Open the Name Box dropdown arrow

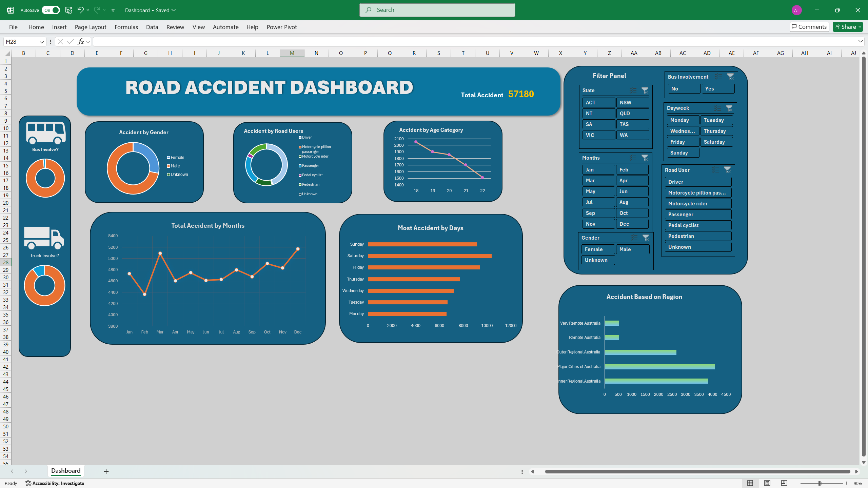click(42, 42)
